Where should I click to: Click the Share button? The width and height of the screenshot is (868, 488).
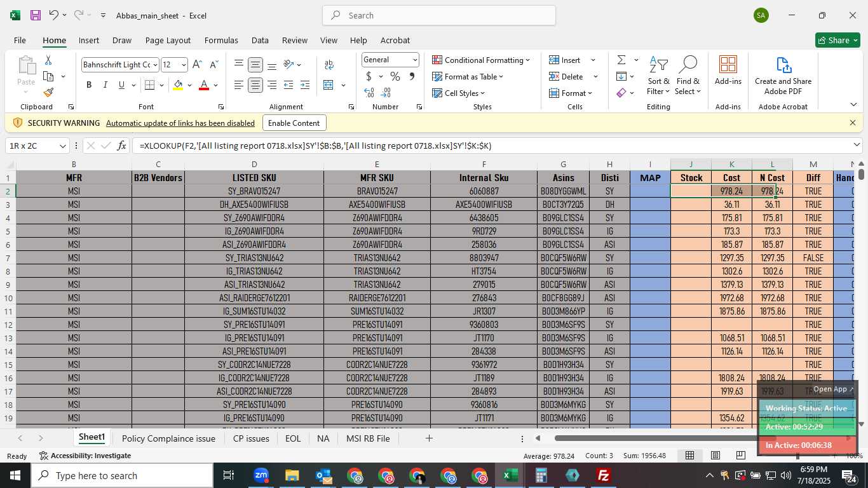[x=837, y=40]
